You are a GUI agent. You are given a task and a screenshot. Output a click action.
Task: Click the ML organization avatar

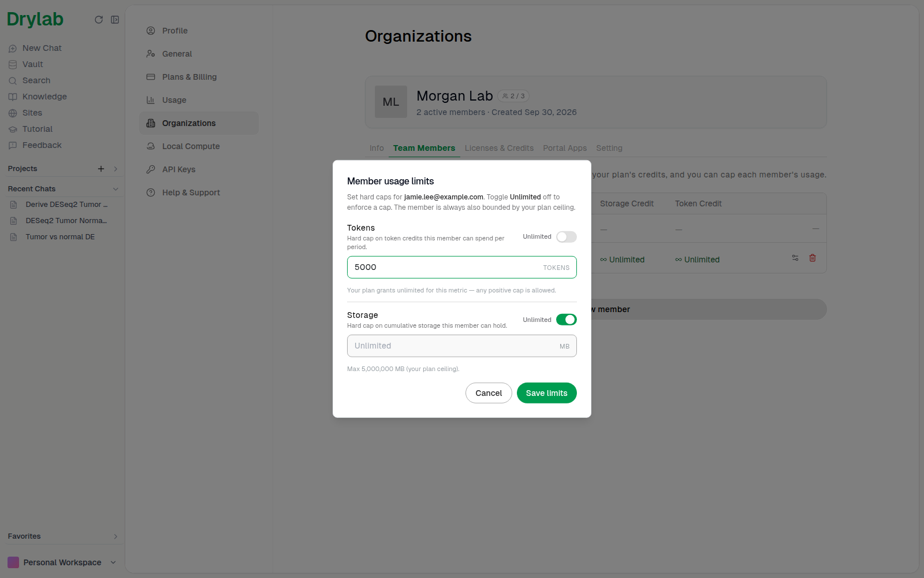pyautogui.click(x=391, y=102)
